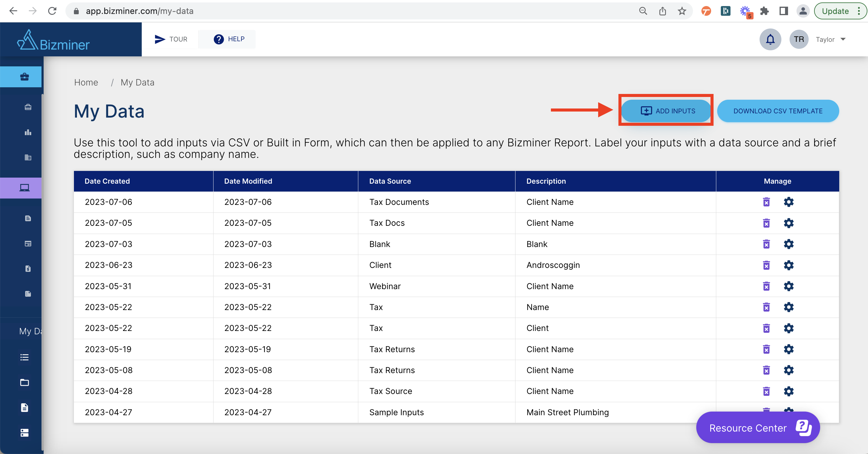Open settings gear for Tax Documents row
The width and height of the screenshot is (868, 454).
pos(788,202)
